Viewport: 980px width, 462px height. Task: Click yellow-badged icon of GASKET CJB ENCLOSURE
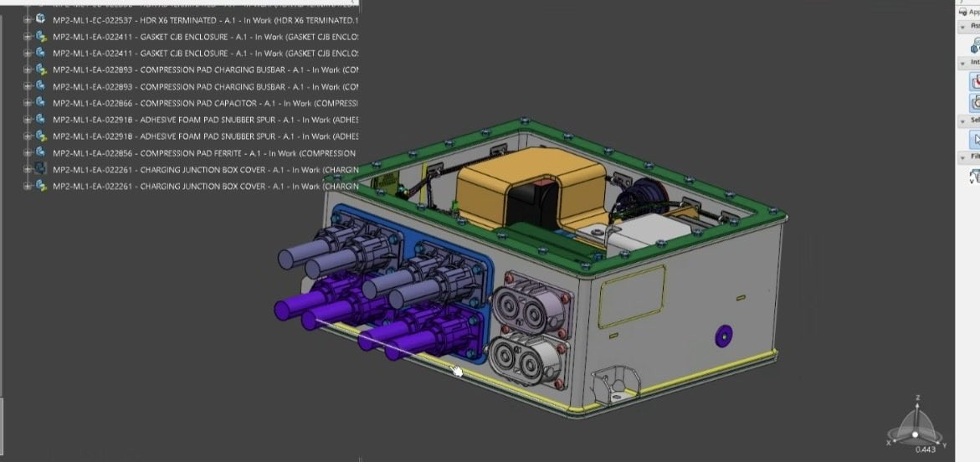click(x=41, y=36)
